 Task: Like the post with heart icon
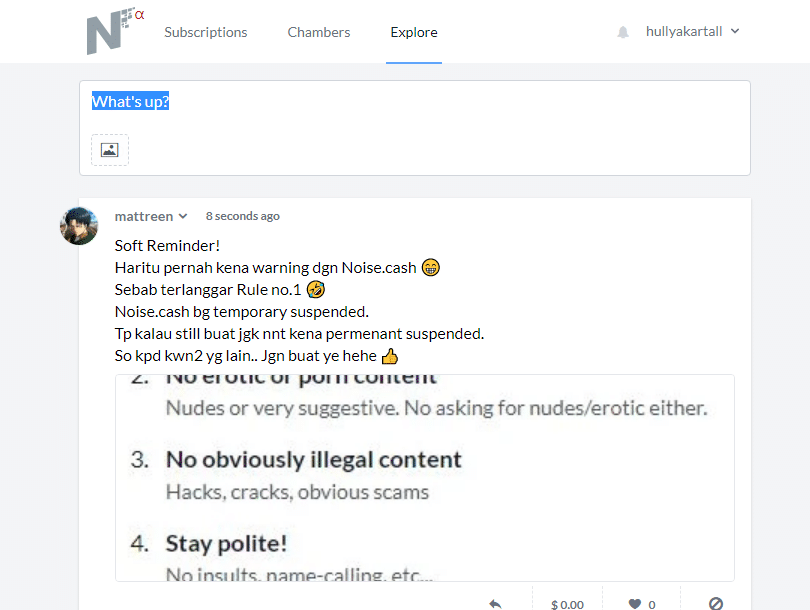click(x=635, y=604)
